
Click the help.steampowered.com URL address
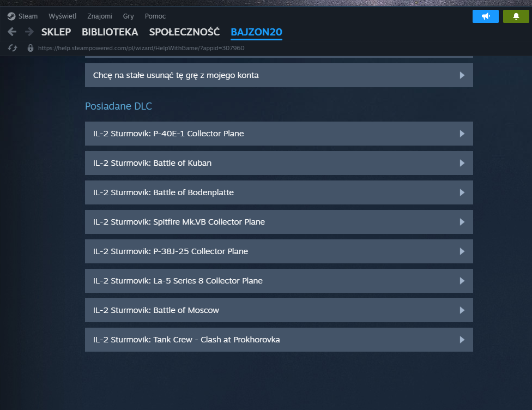point(141,48)
